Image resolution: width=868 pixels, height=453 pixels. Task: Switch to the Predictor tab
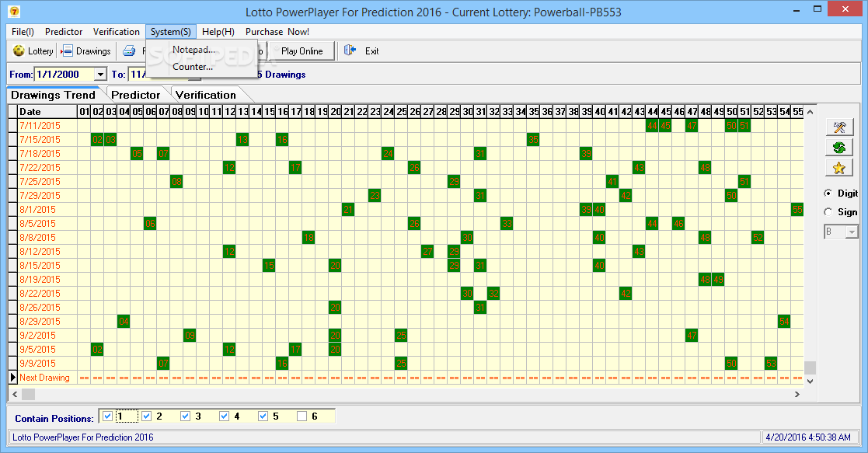coord(136,95)
